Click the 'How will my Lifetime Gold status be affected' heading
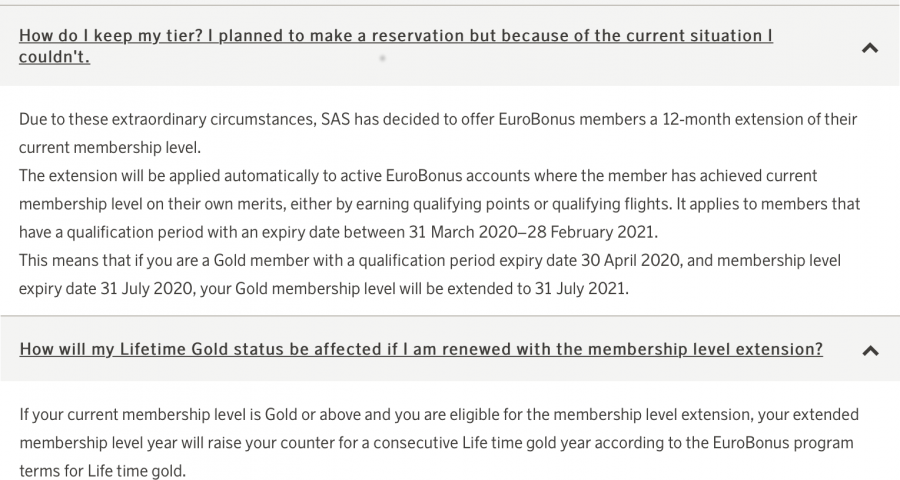This screenshot has width=900, height=480. [420, 349]
